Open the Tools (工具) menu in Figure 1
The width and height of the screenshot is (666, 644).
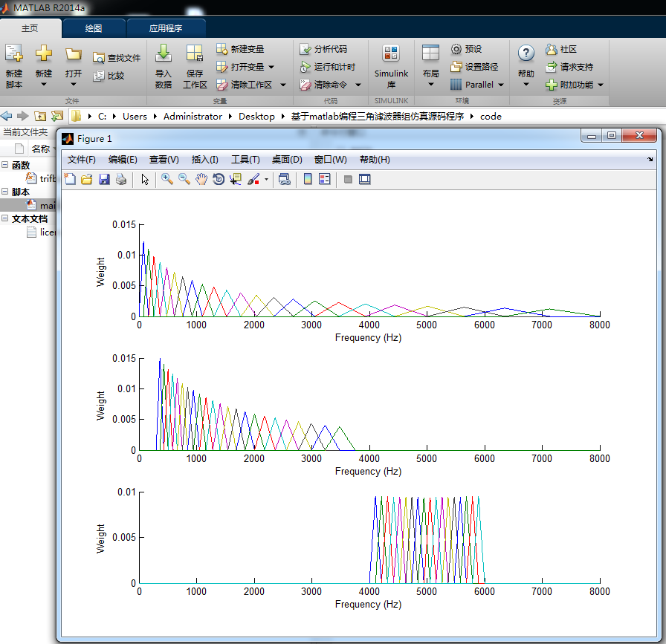click(x=245, y=160)
